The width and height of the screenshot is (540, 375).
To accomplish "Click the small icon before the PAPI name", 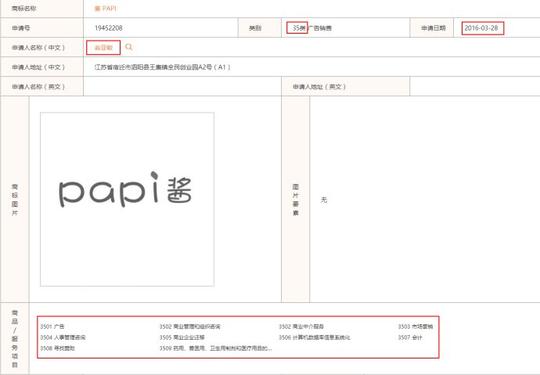I will click(97, 8).
